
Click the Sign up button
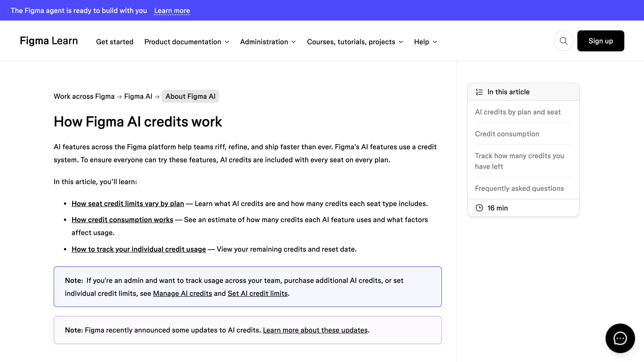[x=600, y=41]
